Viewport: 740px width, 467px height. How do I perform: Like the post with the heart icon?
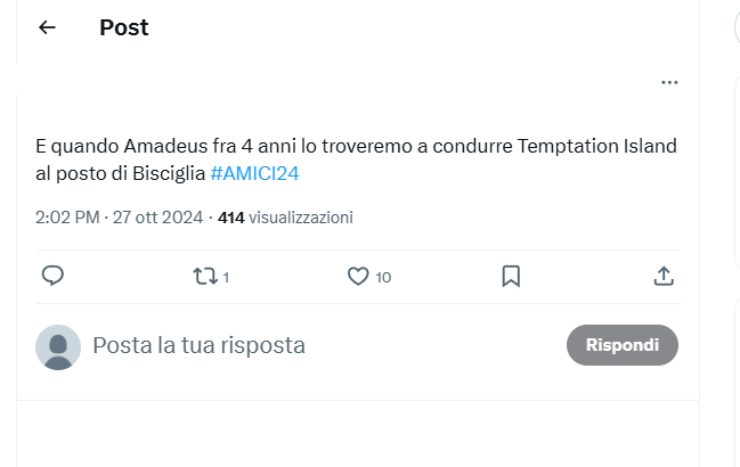[358, 276]
